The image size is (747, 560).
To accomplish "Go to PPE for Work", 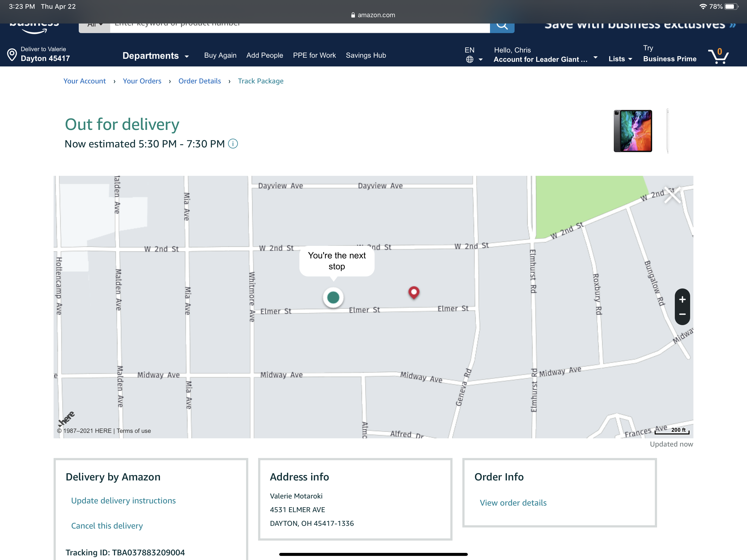I will point(314,56).
